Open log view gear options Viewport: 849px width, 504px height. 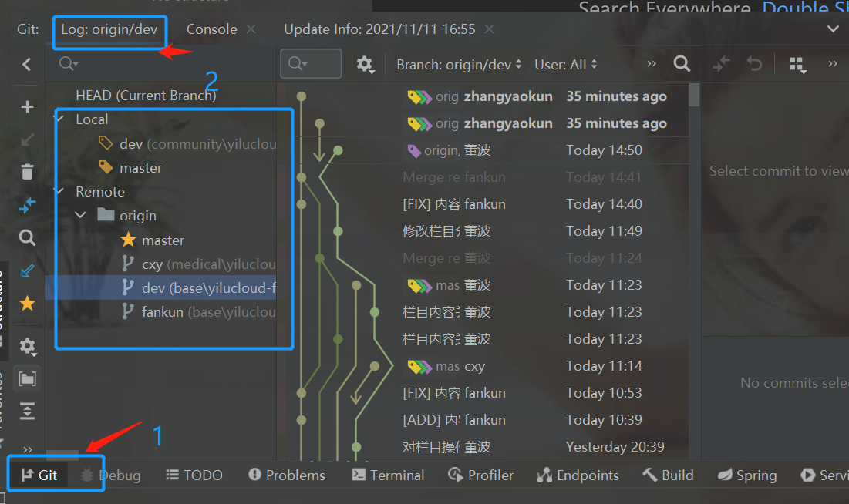(x=366, y=65)
